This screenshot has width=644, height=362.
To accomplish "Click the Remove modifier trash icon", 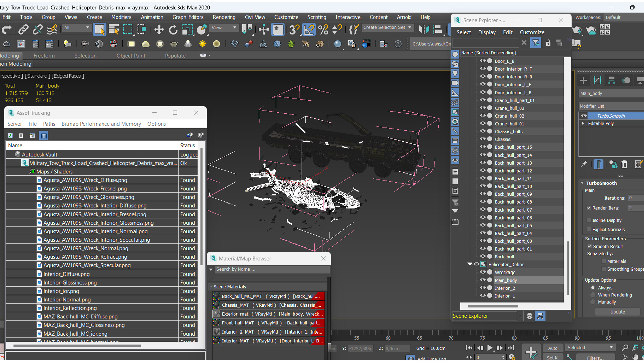I will pos(624,164).
